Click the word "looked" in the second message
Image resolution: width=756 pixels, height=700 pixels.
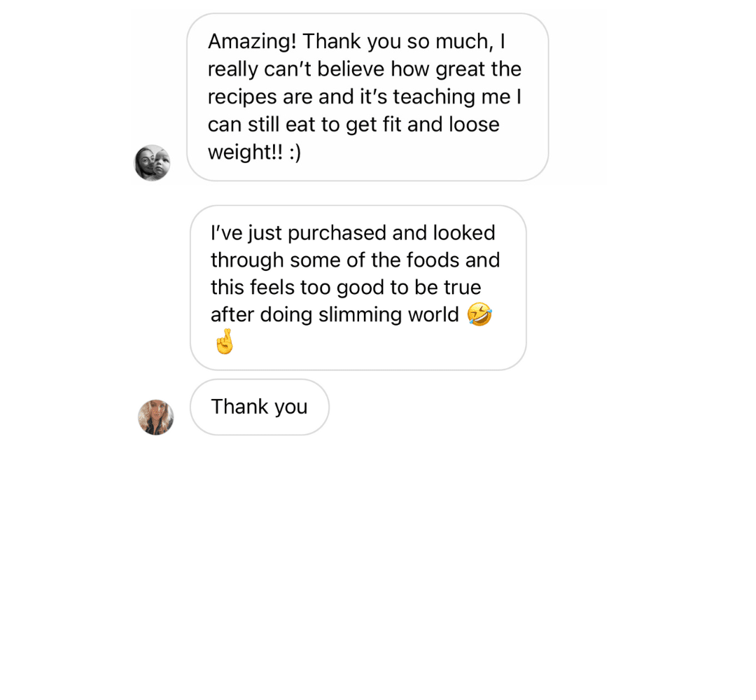click(x=463, y=232)
